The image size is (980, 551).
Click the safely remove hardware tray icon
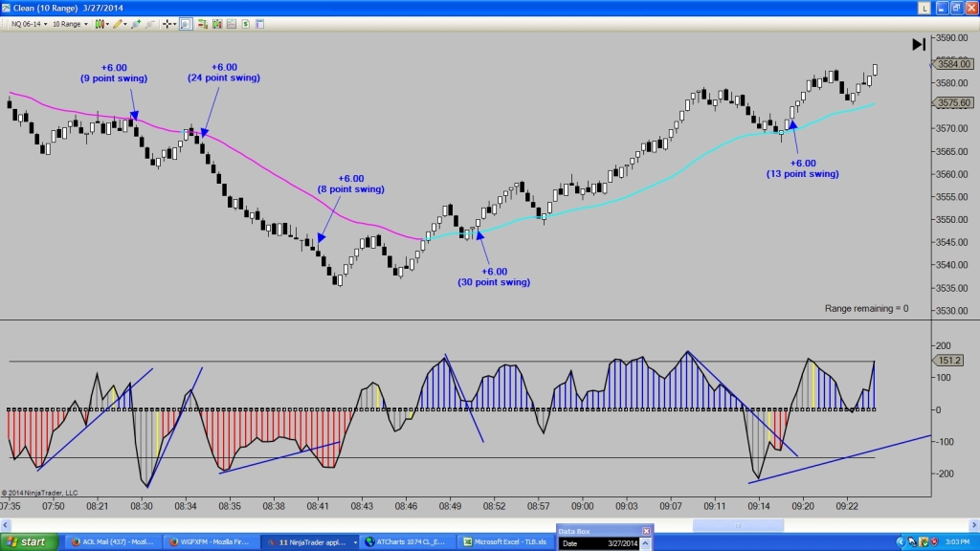912,541
